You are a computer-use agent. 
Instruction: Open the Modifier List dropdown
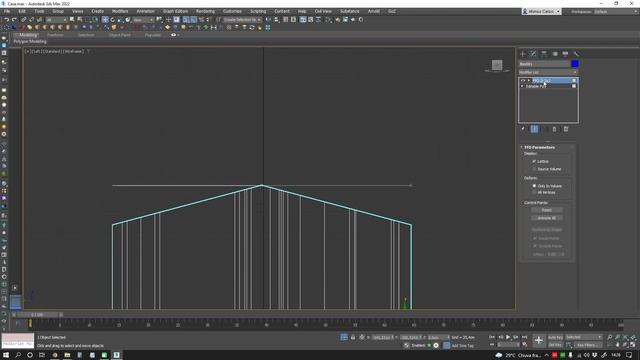click(x=548, y=72)
